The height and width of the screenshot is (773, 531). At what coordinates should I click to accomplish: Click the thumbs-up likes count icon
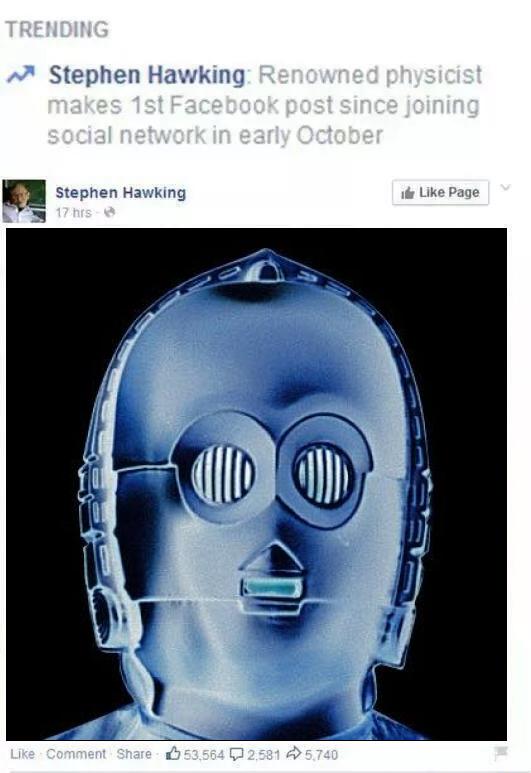(x=173, y=753)
